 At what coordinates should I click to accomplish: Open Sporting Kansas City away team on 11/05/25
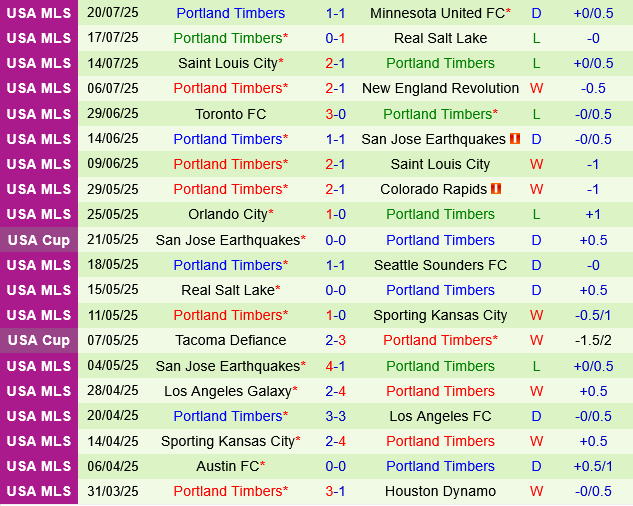440,315
